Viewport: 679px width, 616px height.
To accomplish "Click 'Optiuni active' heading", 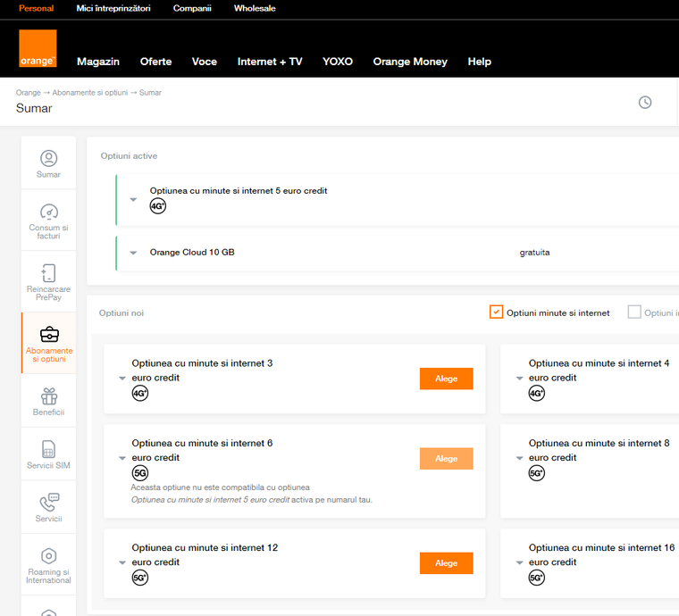I will pyautogui.click(x=129, y=155).
